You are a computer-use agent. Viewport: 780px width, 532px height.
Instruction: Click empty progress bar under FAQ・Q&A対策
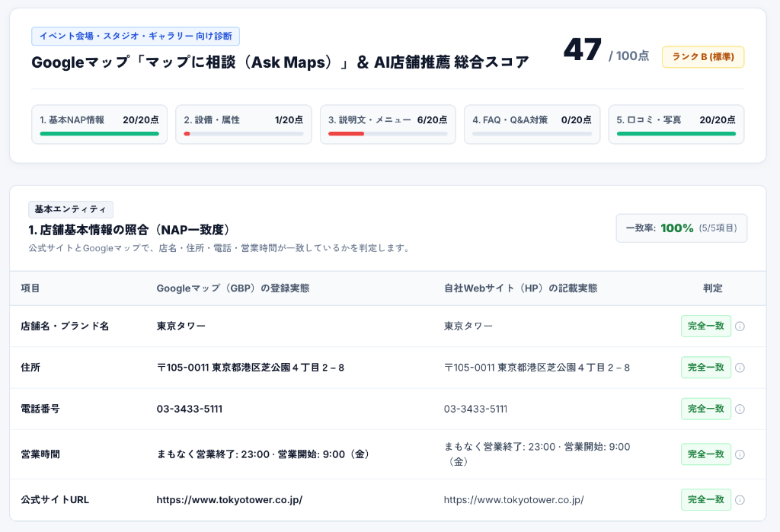532,134
